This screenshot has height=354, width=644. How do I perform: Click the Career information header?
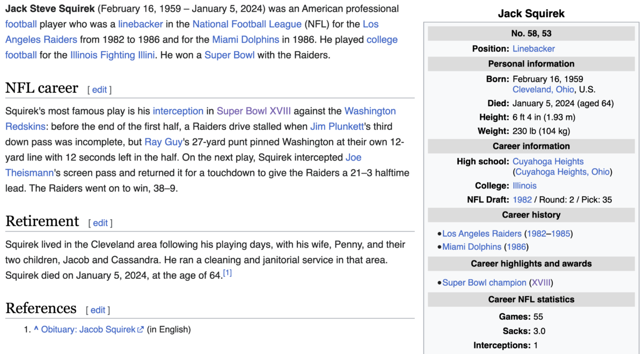pos(531,146)
